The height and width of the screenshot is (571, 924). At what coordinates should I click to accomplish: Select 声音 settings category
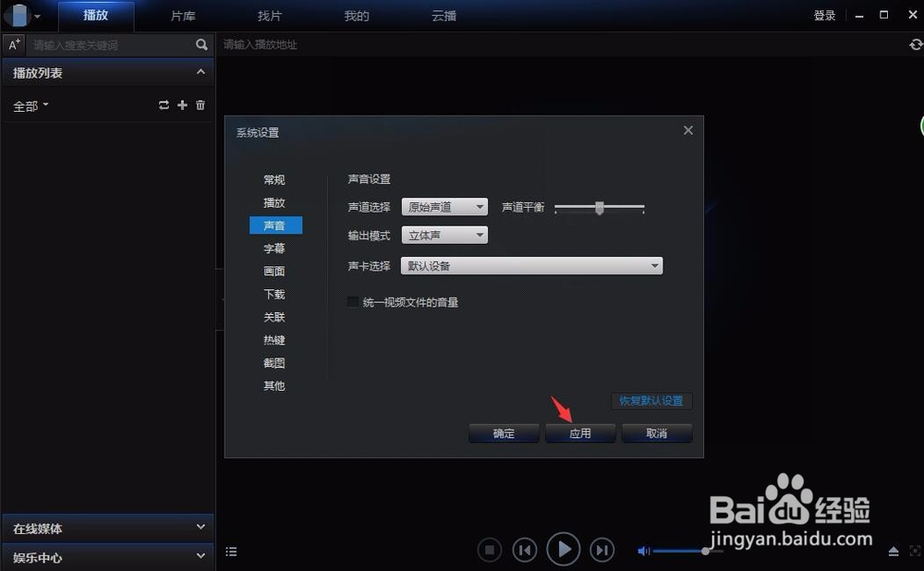(x=275, y=225)
